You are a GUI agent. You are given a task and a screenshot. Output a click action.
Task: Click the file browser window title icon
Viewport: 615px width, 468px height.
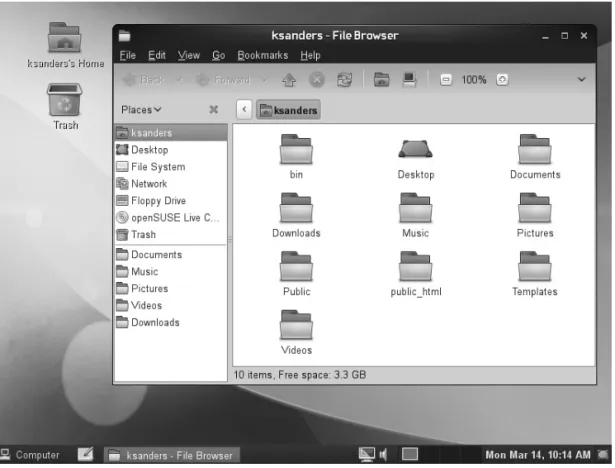125,36
